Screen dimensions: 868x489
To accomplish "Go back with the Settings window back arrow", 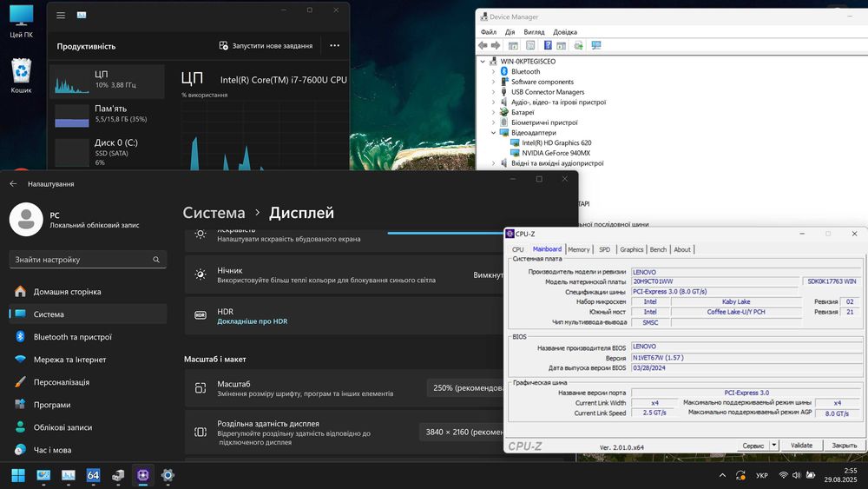I will (x=13, y=184).
